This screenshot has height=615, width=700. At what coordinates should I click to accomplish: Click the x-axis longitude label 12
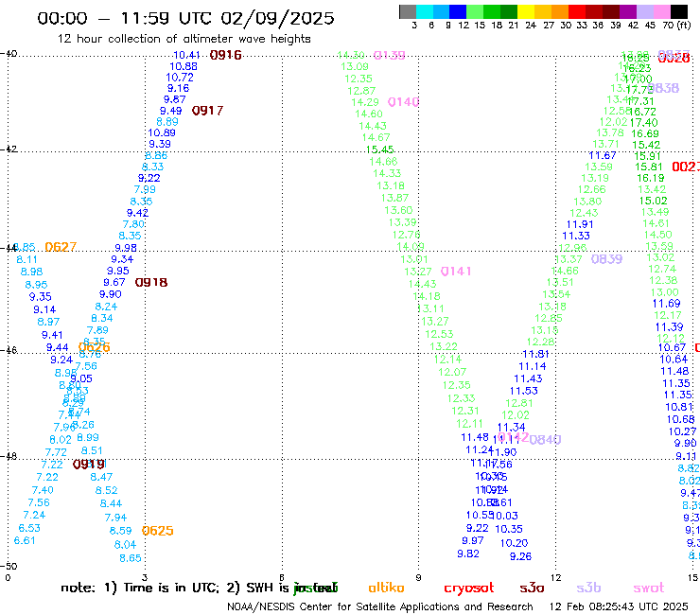(555, 577)
